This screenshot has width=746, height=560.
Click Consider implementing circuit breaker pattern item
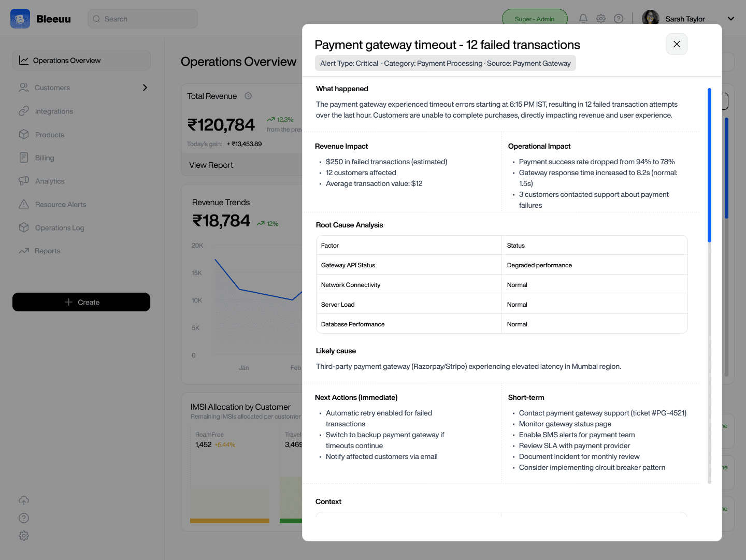[592, 467]
